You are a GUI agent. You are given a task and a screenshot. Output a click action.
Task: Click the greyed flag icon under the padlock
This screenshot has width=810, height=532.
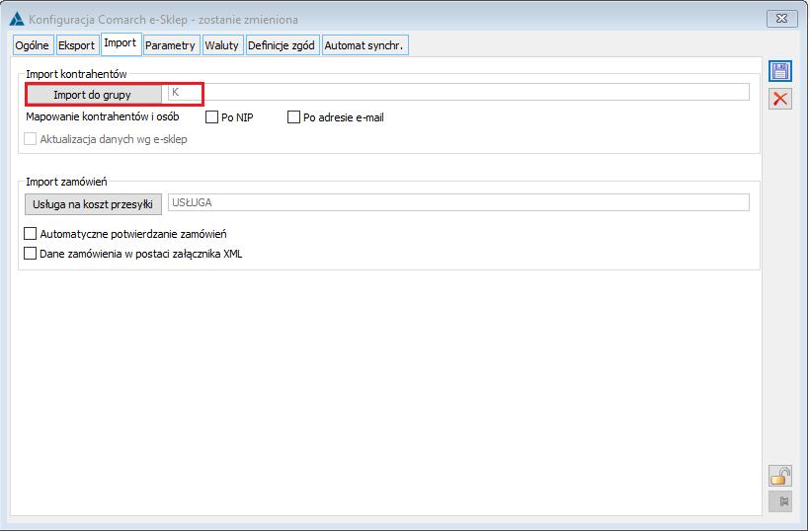click(779, 501)
